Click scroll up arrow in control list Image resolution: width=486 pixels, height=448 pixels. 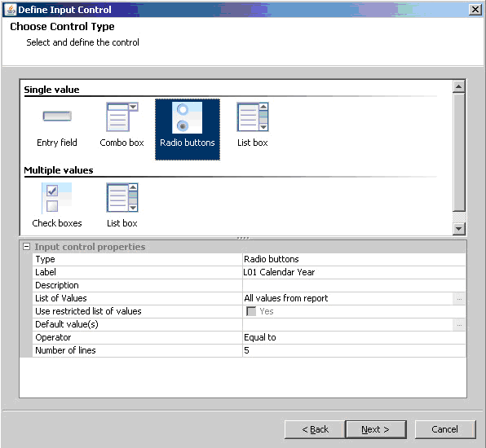459,86
